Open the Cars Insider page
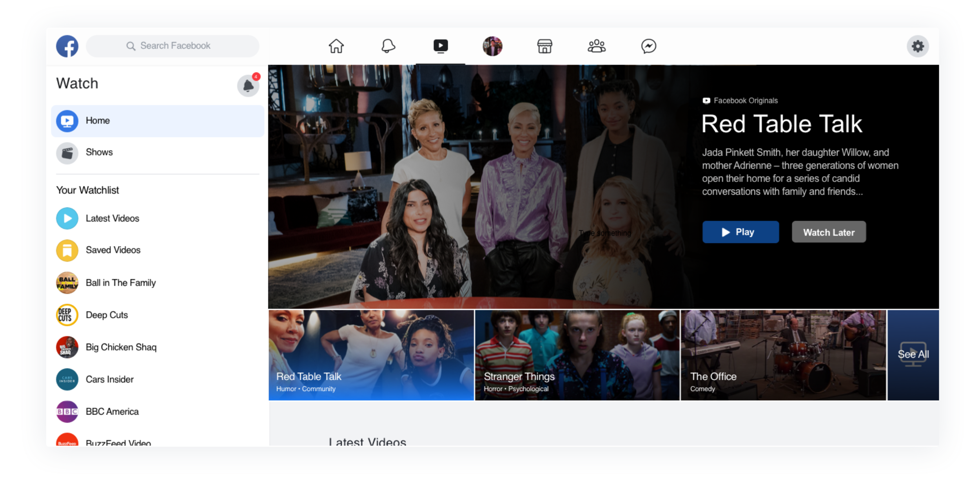Screen dimensions: 980x477 coord(158,379)
